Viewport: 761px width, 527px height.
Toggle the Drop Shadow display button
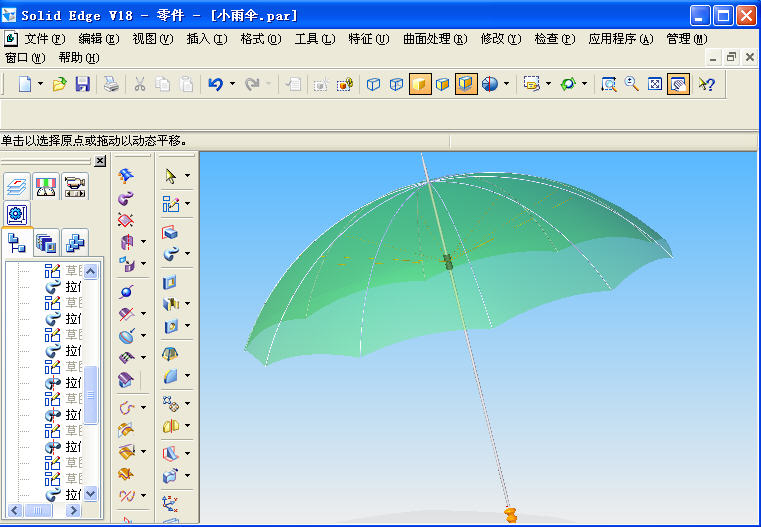pos(466,84)
